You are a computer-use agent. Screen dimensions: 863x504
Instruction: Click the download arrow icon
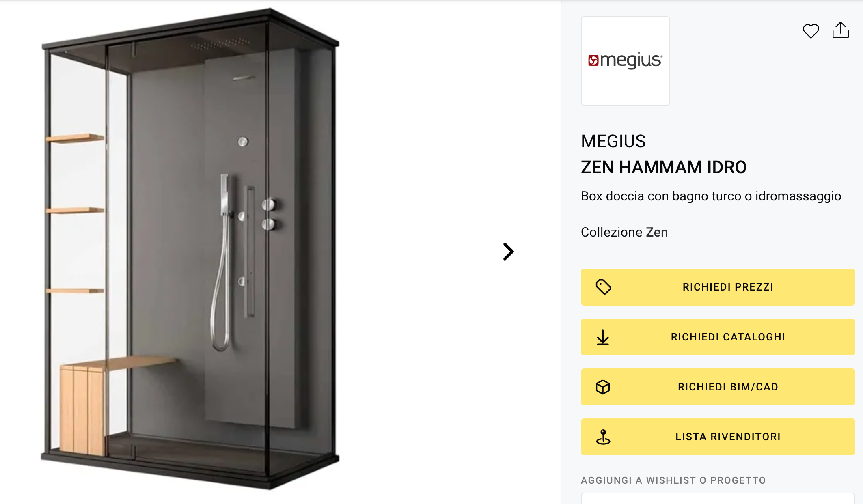click(x=603, y=337)
